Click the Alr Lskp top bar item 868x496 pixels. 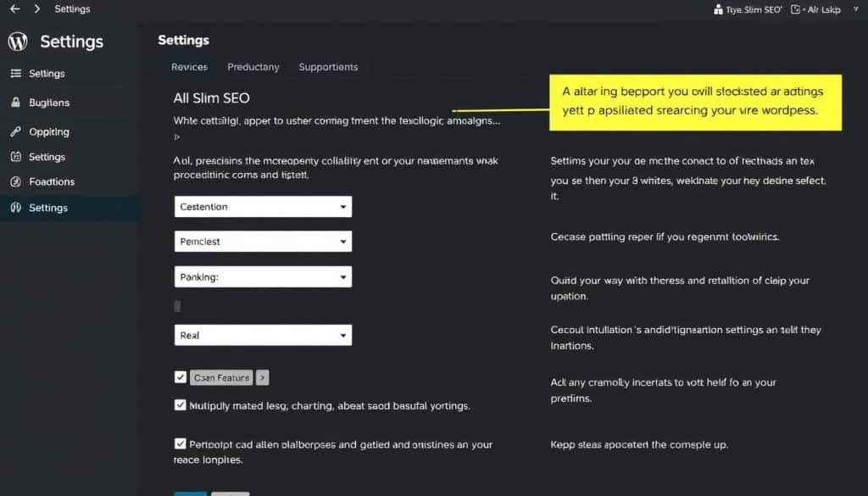tap(823, 9)
